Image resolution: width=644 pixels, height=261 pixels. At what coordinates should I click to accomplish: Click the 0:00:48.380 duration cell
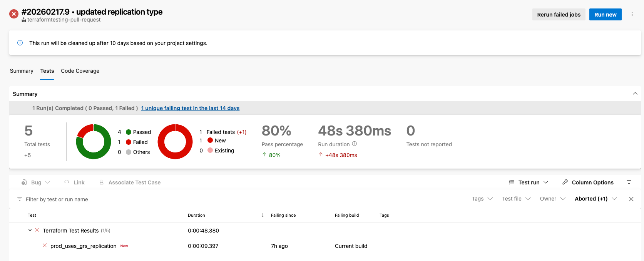pyautogui.click(x=203, y=231)
